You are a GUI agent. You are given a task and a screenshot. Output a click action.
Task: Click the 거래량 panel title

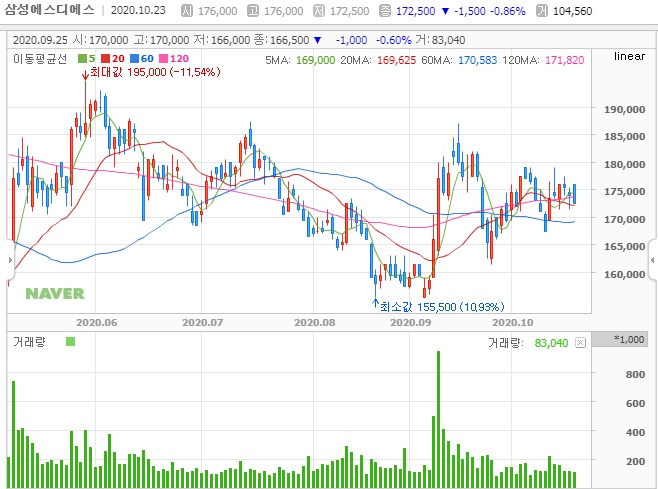[x=29, y=342]
